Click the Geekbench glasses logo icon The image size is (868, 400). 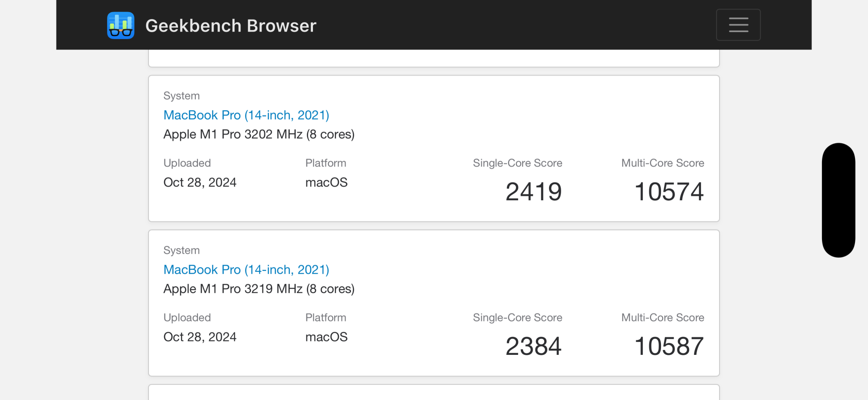click(x=121, y=25)
